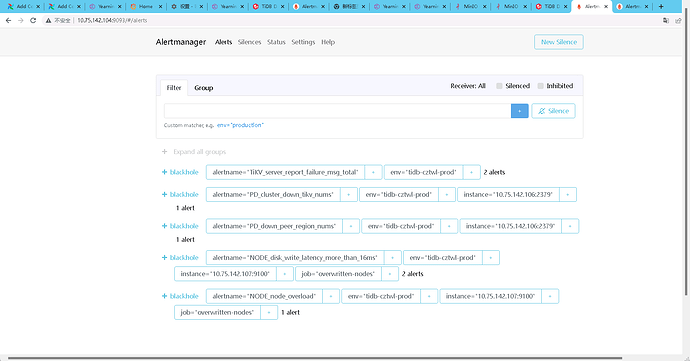Expand blackhole group for PD_down_peer_region_nums
690x361 pixels.
tap(180, 226)
